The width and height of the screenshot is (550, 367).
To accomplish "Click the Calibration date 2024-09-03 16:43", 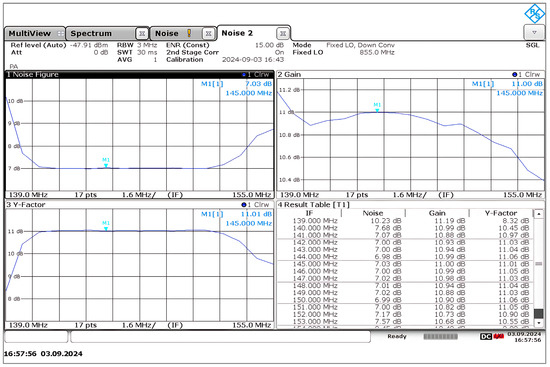I will pyautogui.click(x=253, y=60).
